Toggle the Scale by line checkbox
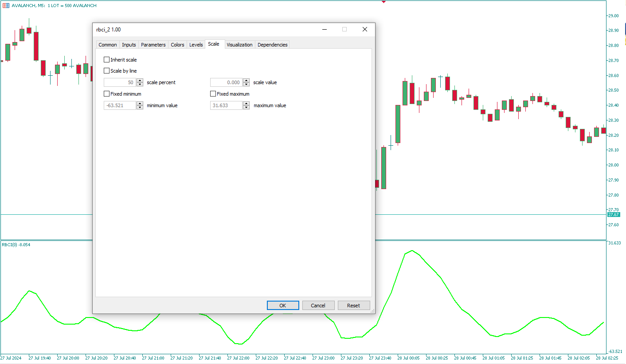Viewport: 626px width, 364px height. pos(106,70)
